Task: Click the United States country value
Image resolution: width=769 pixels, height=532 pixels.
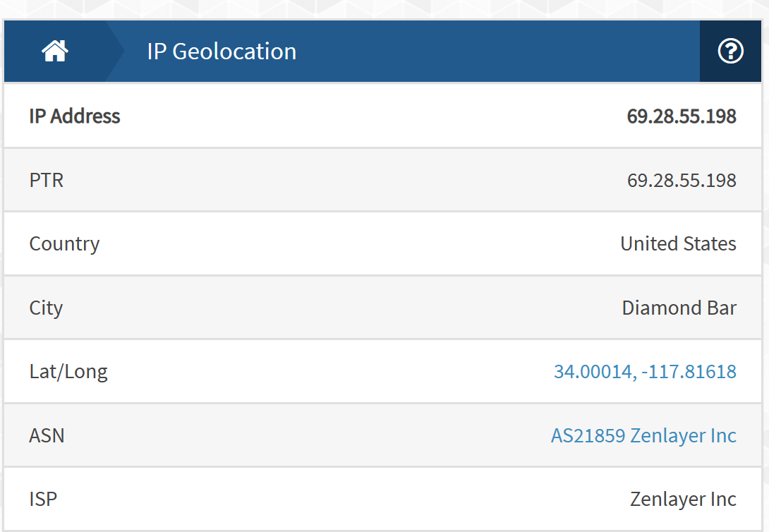Action: [678, 243]
